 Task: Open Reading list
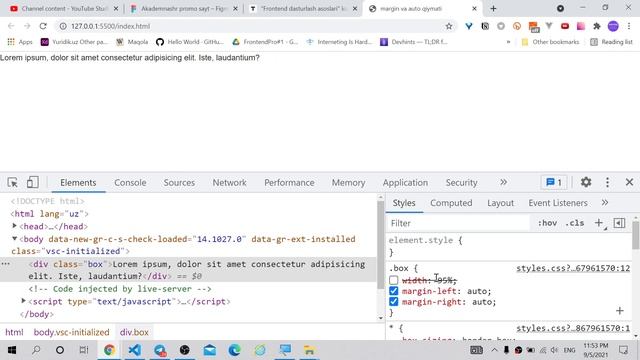click(611, 42)
